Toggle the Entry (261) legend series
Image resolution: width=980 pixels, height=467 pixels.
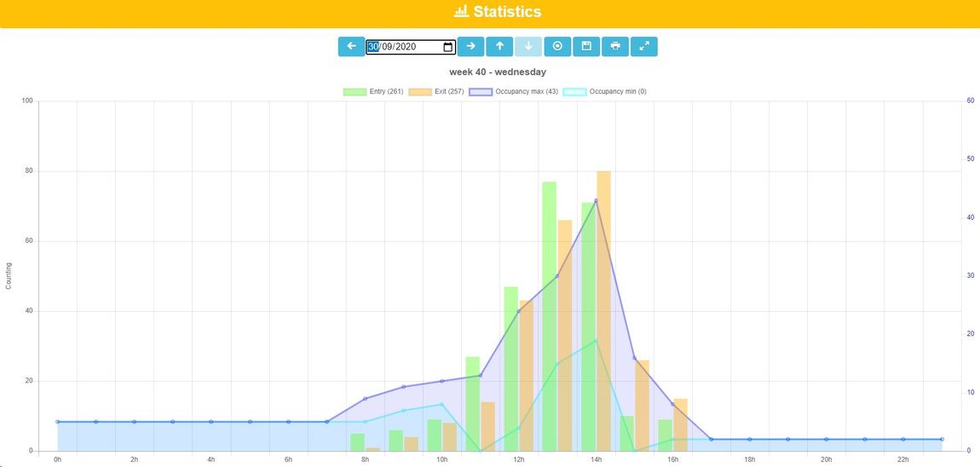[x=373, y=92]
